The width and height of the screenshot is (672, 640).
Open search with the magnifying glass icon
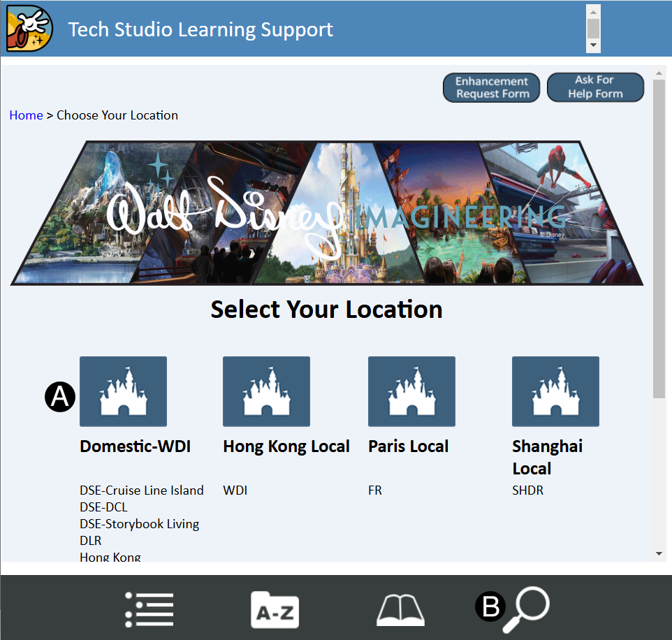point(526,609)
